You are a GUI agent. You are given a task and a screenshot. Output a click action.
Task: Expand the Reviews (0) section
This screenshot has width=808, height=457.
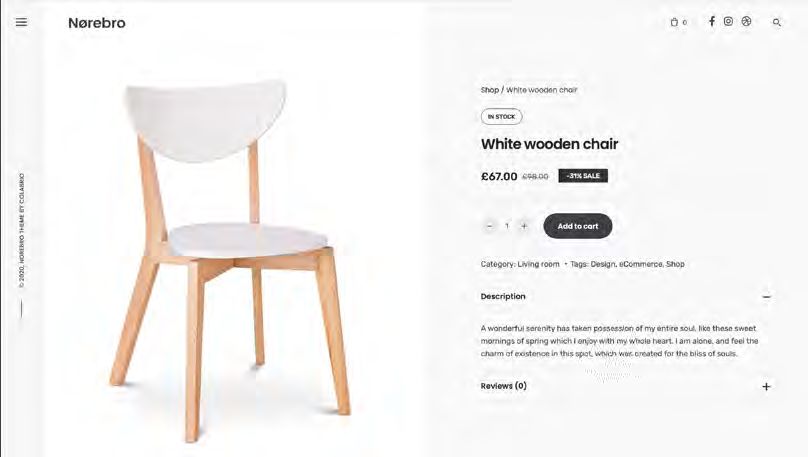click(766, 386)
